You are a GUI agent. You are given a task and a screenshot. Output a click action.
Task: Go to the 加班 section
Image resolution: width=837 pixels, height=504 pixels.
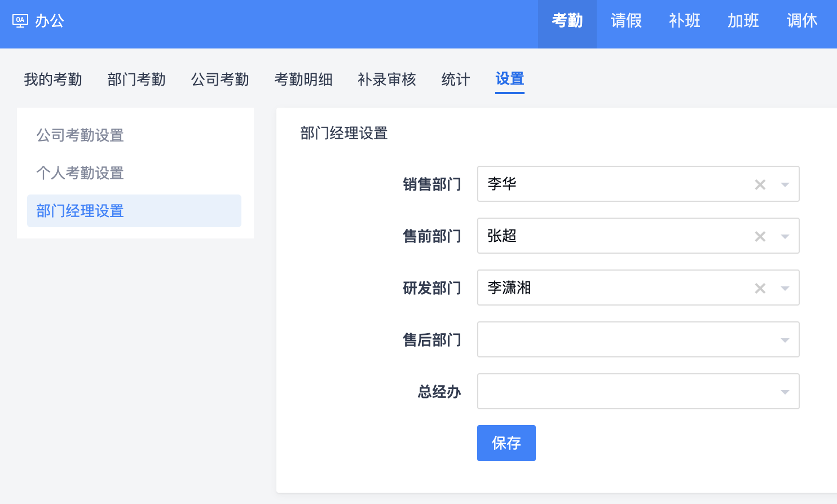point(743,21)
